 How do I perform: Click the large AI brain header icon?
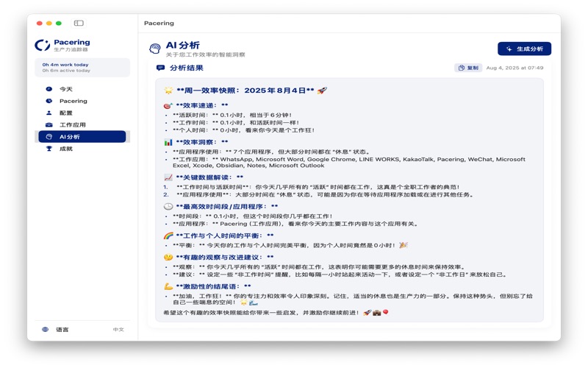tap(154, 49)
